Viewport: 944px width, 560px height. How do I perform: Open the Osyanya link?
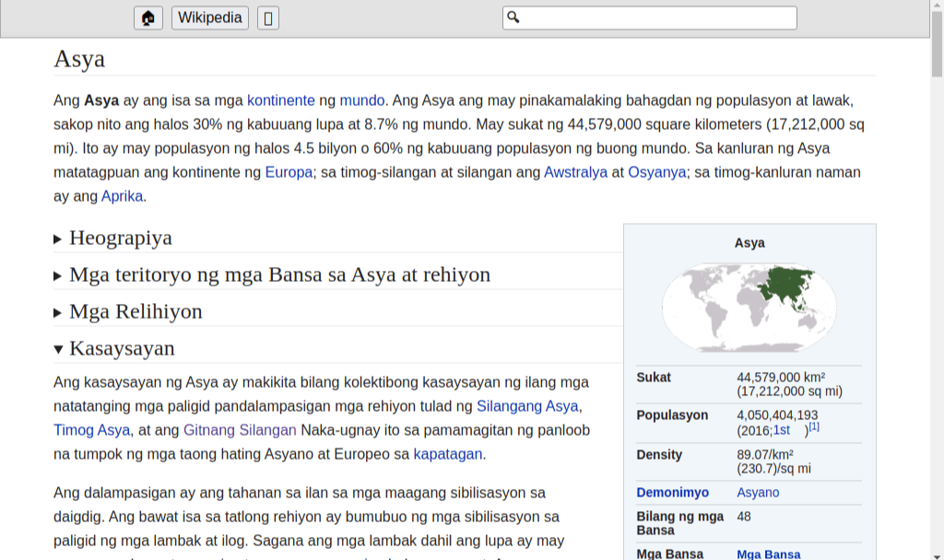656,172
